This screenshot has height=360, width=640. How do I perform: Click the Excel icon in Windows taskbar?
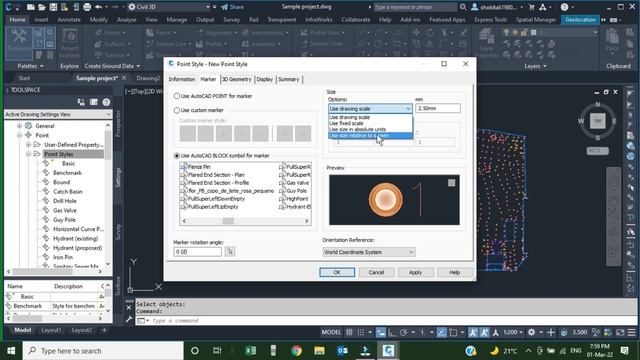(x=251, y=351)
